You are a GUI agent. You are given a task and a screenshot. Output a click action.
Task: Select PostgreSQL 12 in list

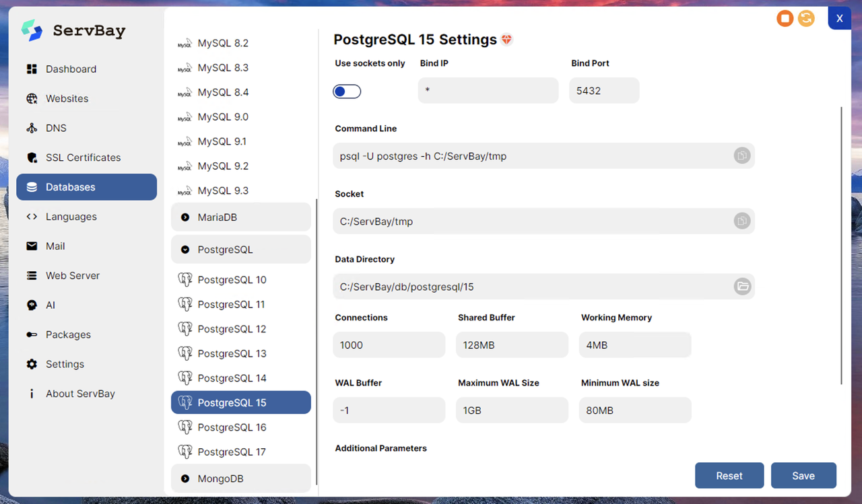(241, 329)
